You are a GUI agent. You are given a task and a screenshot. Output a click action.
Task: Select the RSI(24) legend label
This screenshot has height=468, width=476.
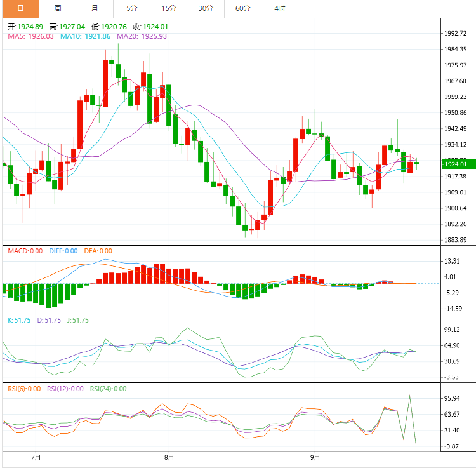coord(108,389)
